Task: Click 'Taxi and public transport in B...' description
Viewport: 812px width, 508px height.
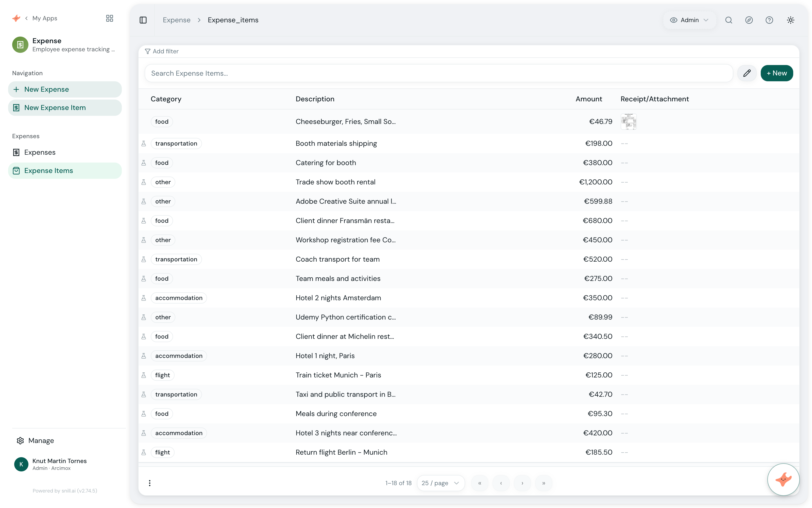Action: (346, 394)
